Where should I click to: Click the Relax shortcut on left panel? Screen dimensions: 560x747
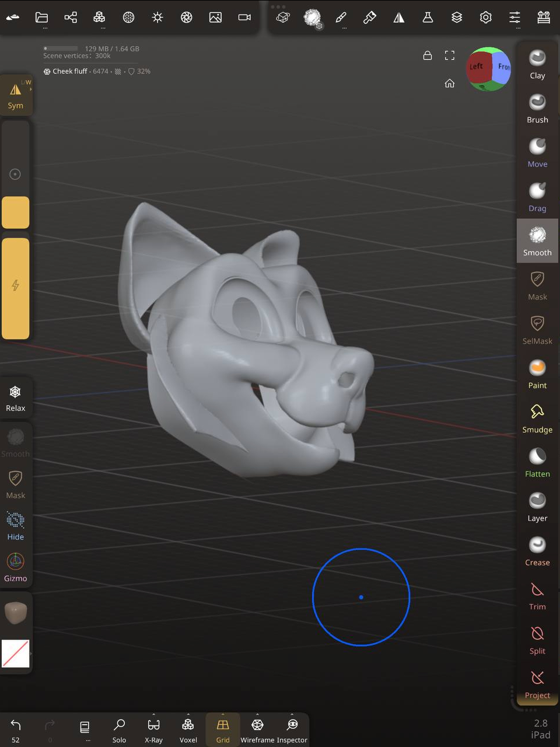(16, 397)
